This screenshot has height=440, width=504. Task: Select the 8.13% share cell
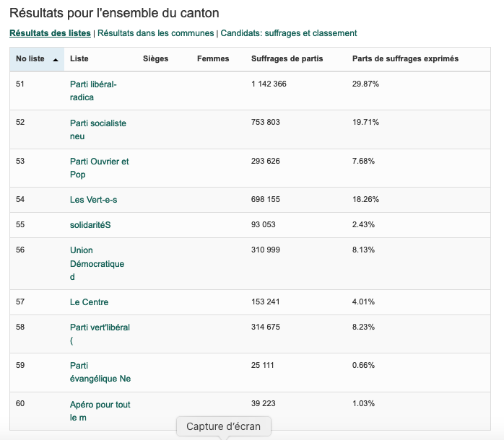click(x=363, y=250)
